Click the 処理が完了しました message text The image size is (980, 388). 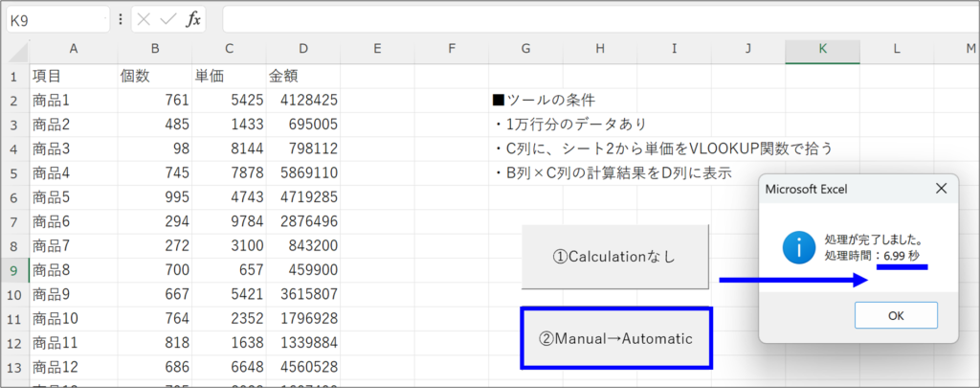pyautogui.click(x=875, y=240)
